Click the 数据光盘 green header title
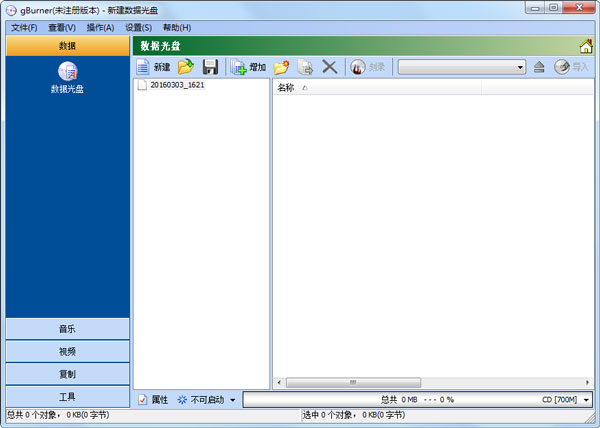The width and height of the screenshot is (600, 428). (x=160, y=46)
